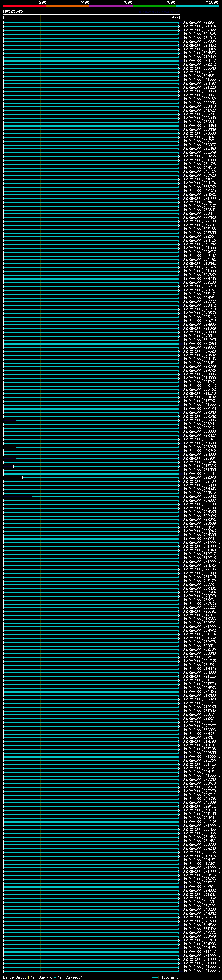Select the hit UniRef100_Q3I5Q5

click(x=199, y=470)
